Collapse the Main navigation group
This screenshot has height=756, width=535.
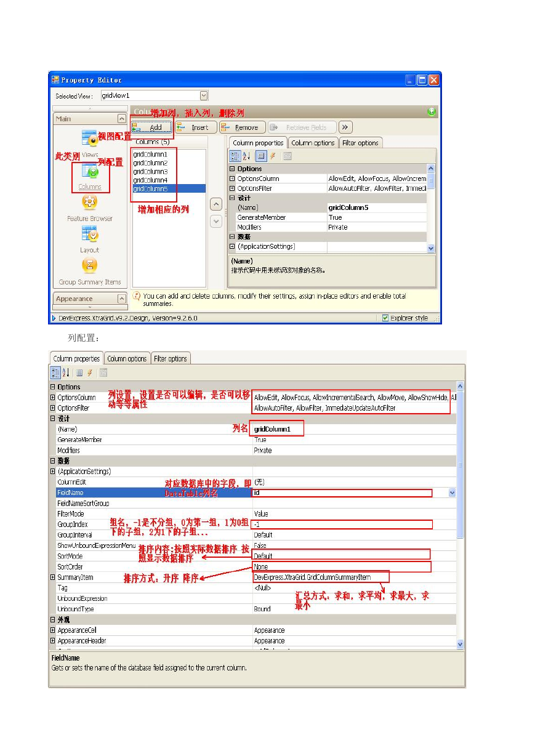[x=121, y=119]
